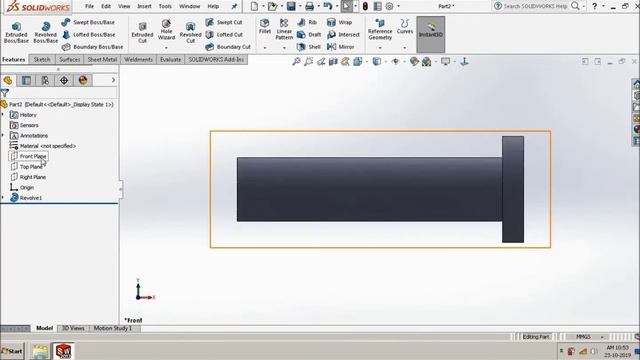Switch to the Evaluate tab
640x360 pixels.
170,60
